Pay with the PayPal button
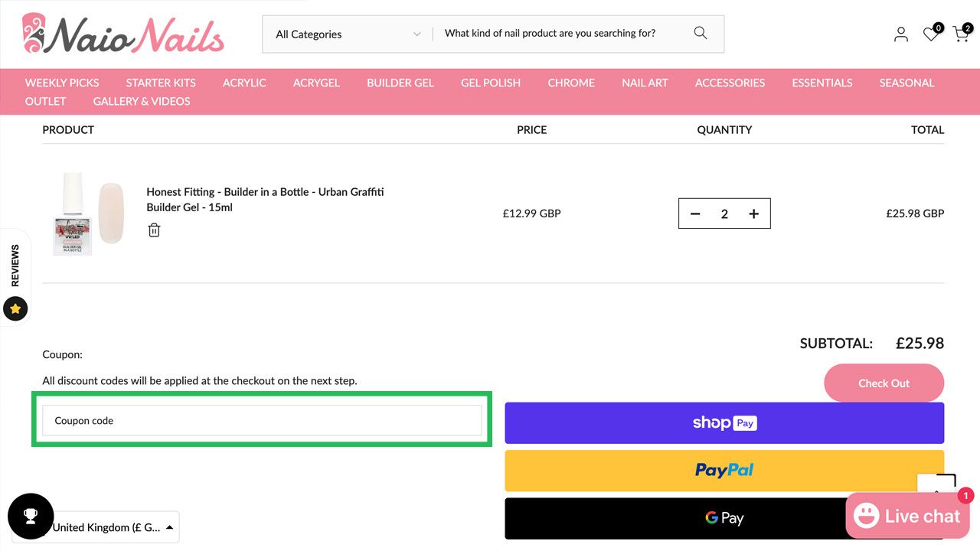The width and height of the screenshot is (980, 551). pos(724,471)
